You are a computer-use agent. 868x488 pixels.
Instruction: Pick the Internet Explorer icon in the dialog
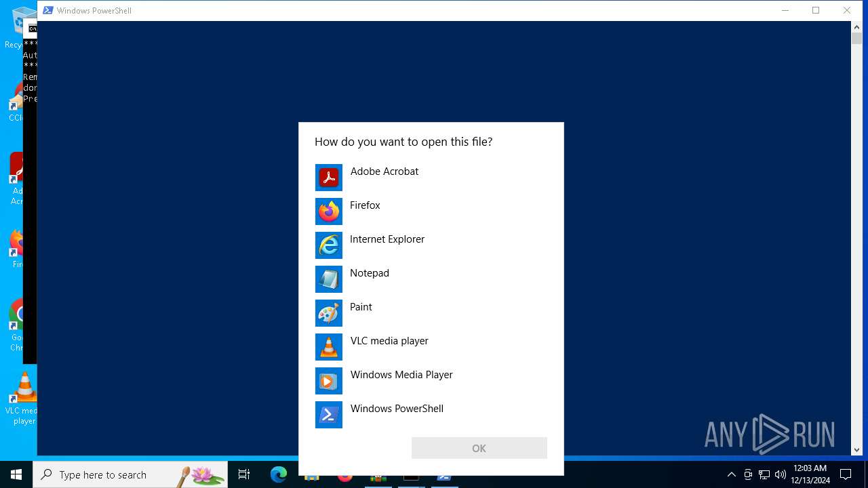tap(329, 245)
